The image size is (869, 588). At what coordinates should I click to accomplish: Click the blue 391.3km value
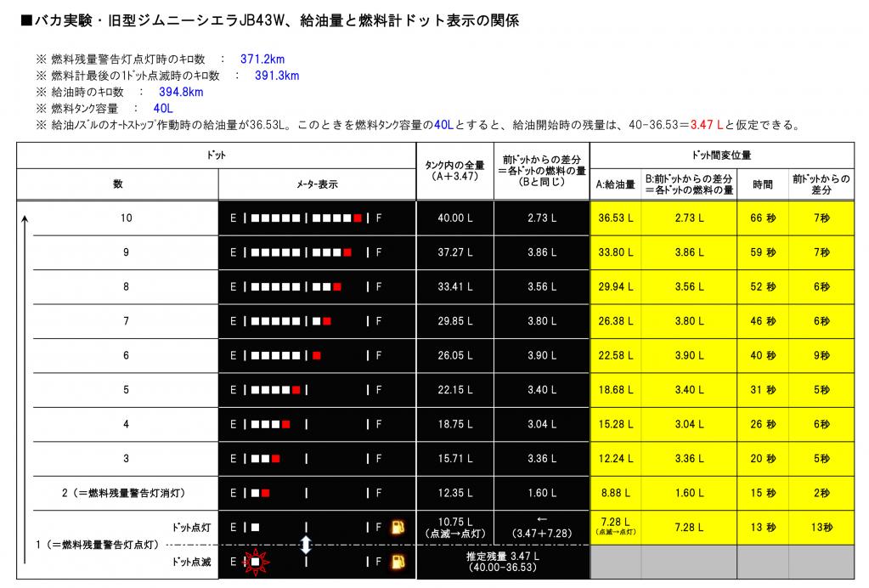pyautogui.click(x=277, y=76)
